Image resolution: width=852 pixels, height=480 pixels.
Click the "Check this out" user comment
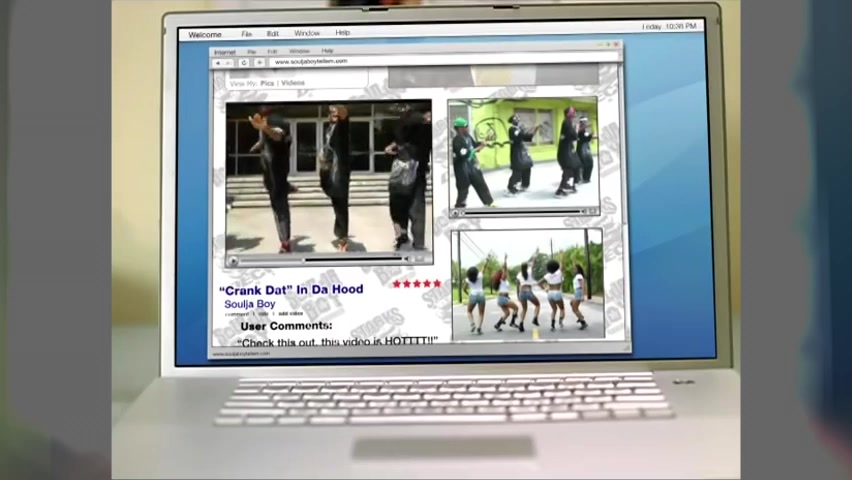pos(337,342)
